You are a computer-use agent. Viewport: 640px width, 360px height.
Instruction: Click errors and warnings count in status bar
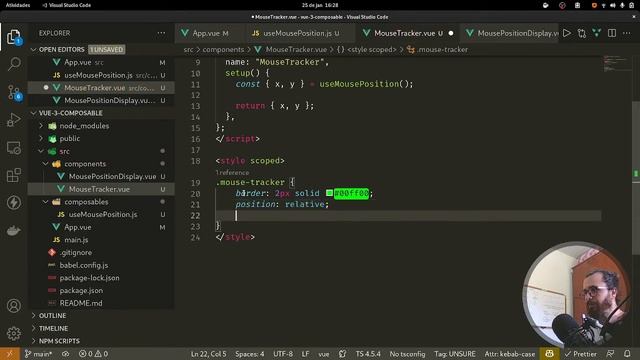click(x=93, y=354)
